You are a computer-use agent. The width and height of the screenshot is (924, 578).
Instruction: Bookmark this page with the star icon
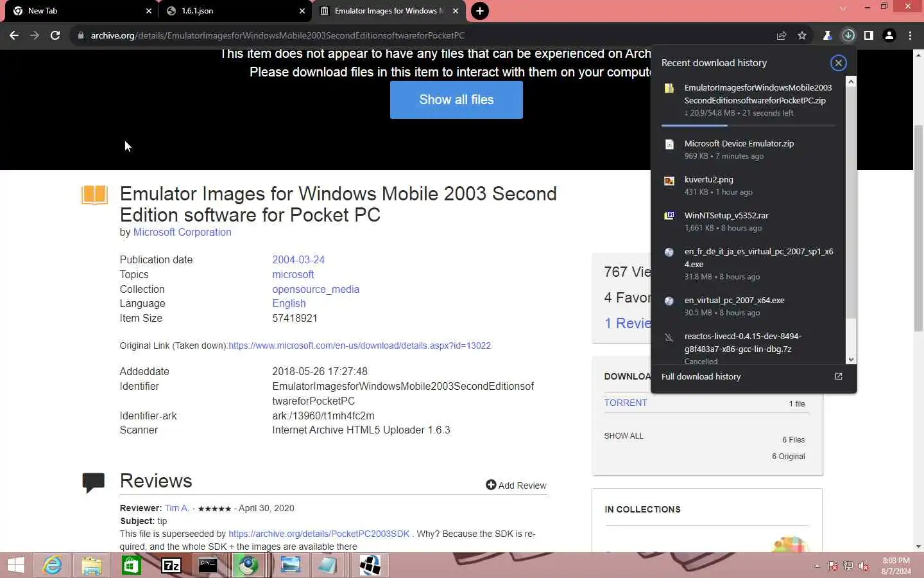coord(802,35)
